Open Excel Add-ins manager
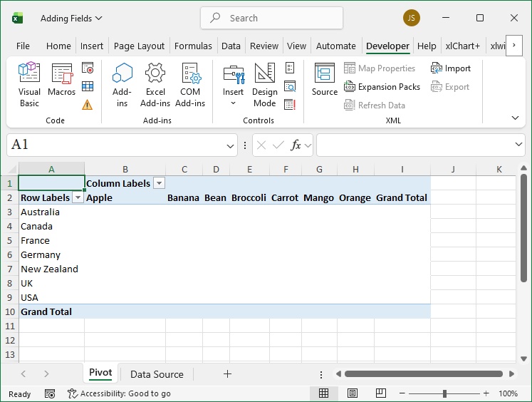Image resolution: width=532 pixels, height=402 pixels. [155, 85]
